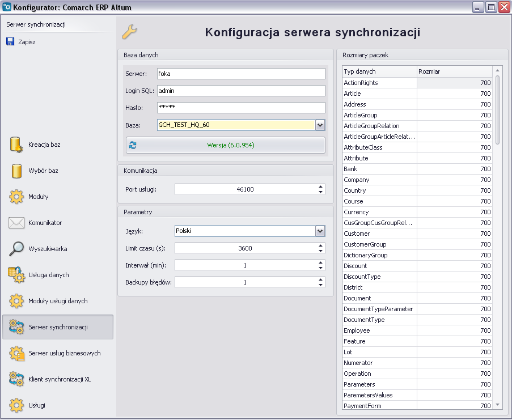Expand the Język language dropdown

click(x=320, y=231)
